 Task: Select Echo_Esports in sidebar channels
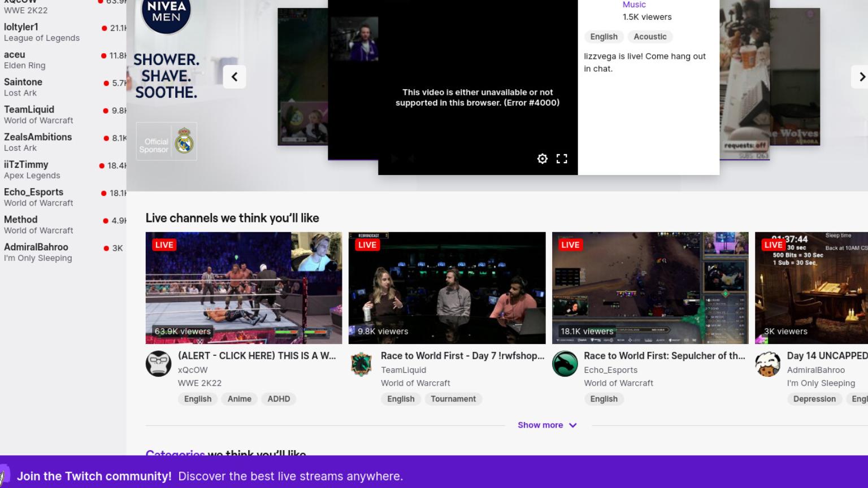(63, 198)
